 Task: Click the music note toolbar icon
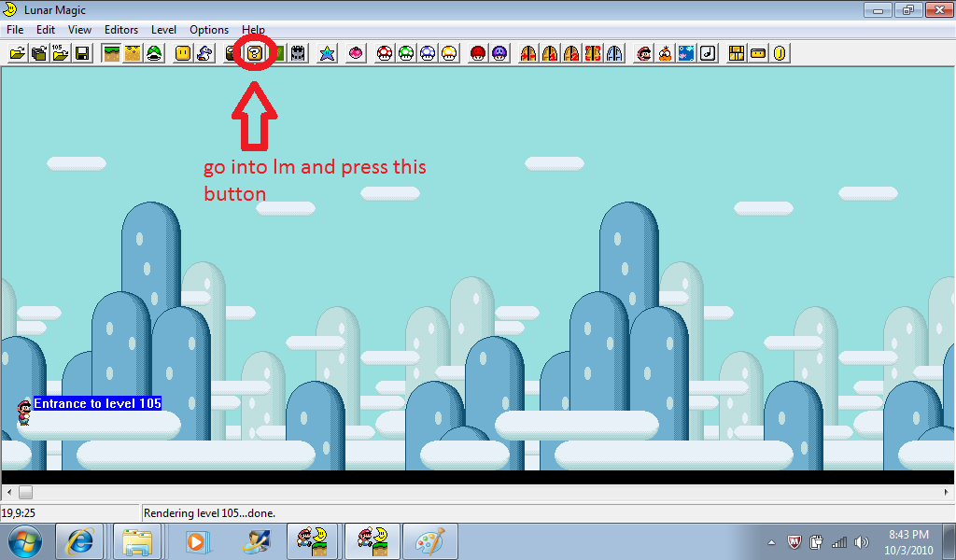point(708,53)
